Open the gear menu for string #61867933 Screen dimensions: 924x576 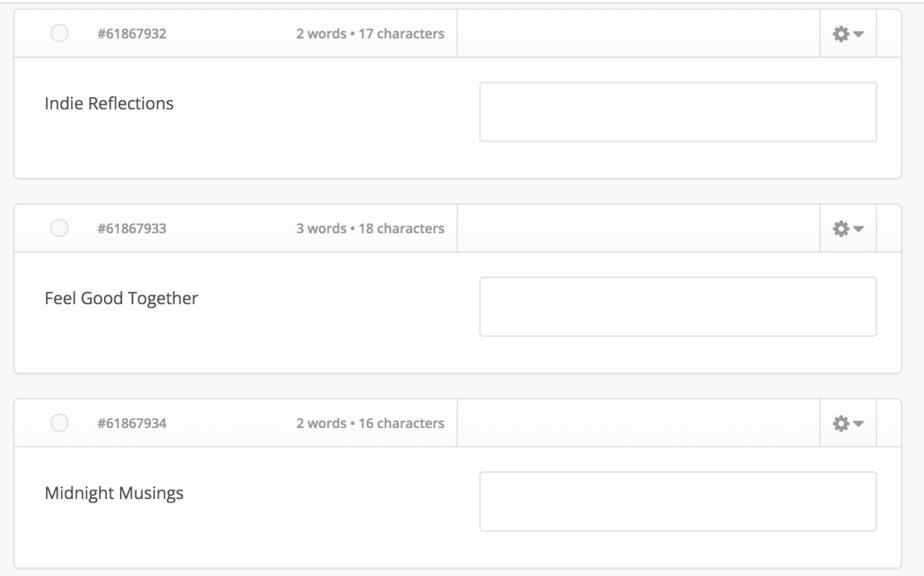pos(849,229)
